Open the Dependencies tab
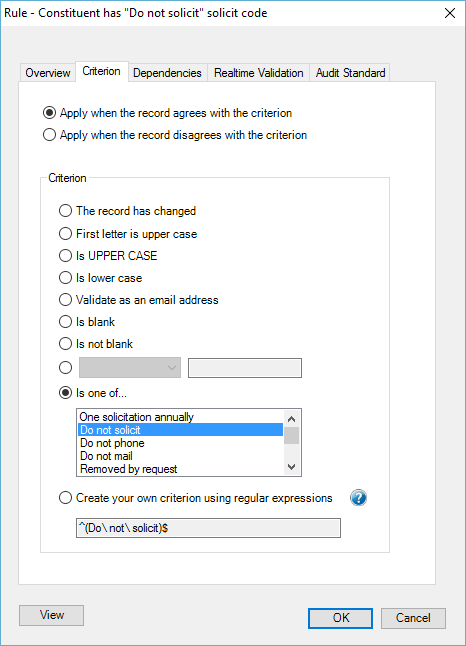This screenshot has height=646, width=466. coord(167,73)
